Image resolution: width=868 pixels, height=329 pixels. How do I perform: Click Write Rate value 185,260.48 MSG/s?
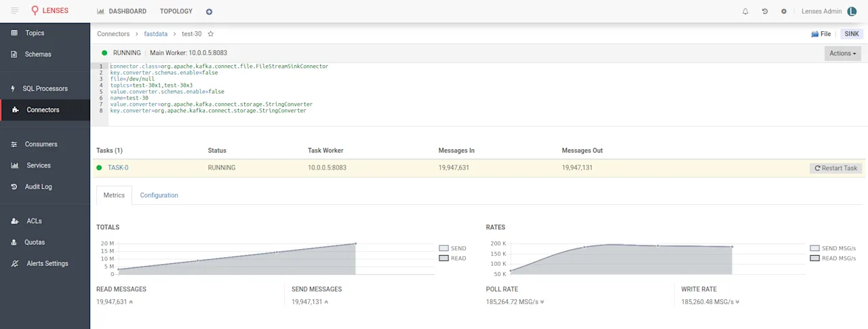click(x=708, y=302)
